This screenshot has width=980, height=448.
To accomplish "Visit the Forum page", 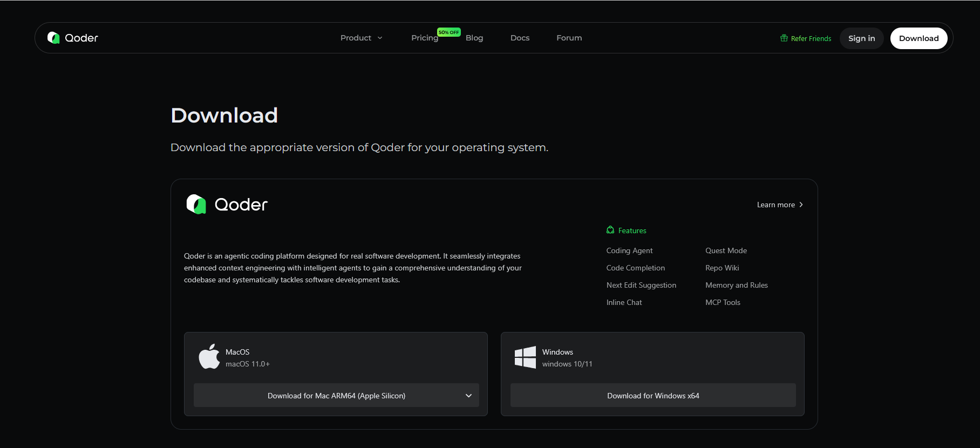I will 569,38.
